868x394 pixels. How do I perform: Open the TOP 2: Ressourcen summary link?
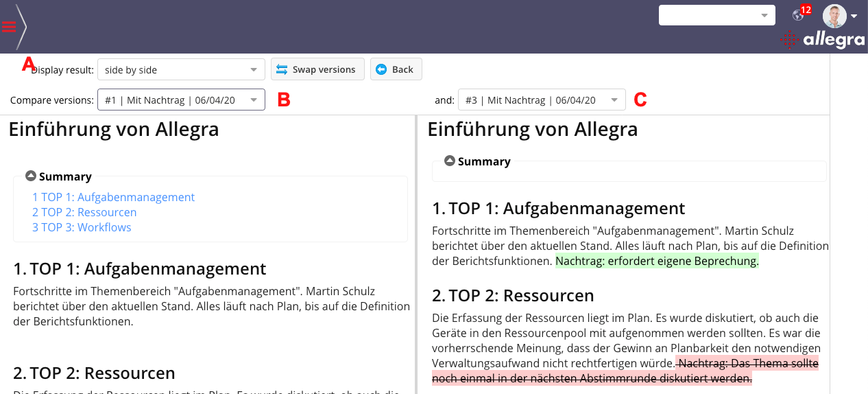coord(84,212)
